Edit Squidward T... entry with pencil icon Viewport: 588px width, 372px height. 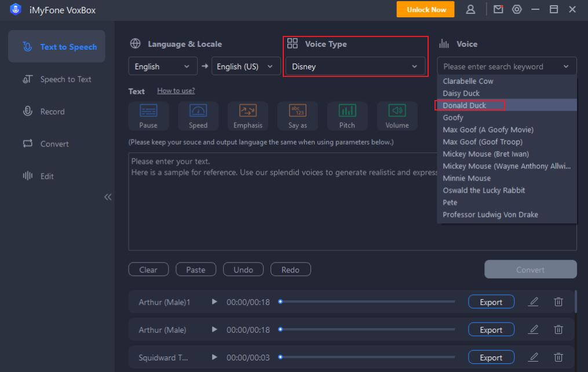point(533,357)
